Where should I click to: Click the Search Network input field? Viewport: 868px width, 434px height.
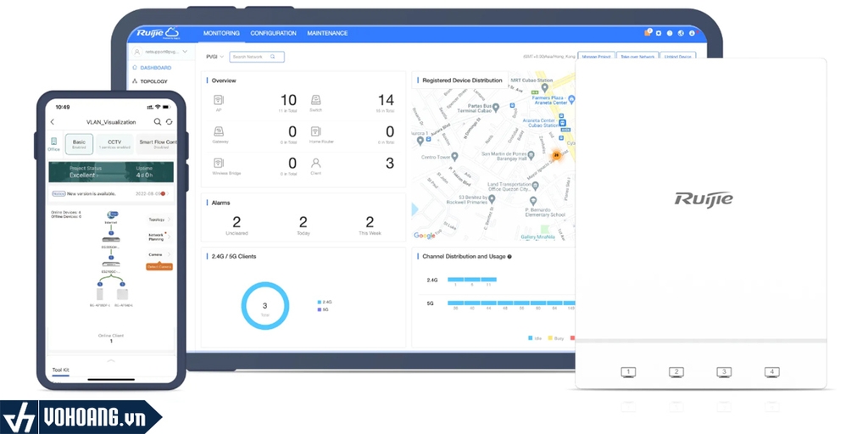pyautogui.click(x=257, y=57)
